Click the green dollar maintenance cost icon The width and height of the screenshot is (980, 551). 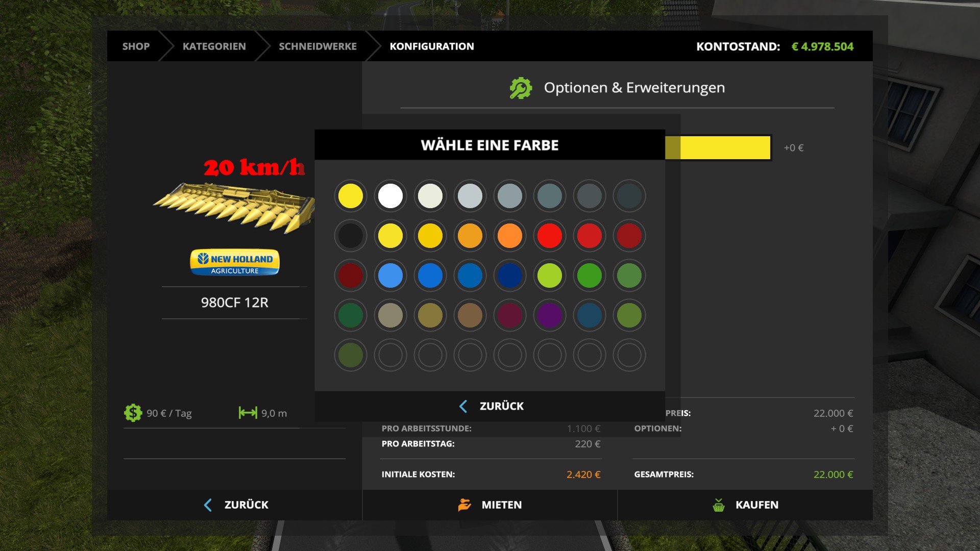(x=133, y=413)
